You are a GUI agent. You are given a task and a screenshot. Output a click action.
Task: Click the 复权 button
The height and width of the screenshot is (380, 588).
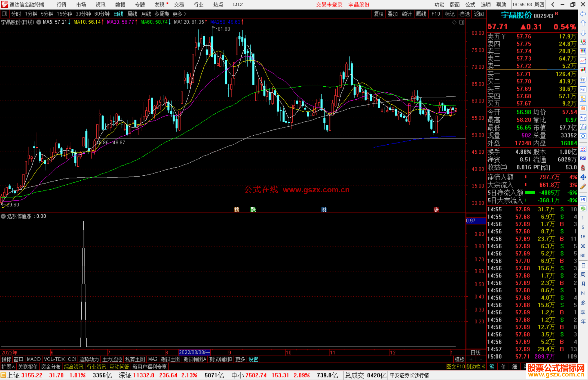[379, 14]
